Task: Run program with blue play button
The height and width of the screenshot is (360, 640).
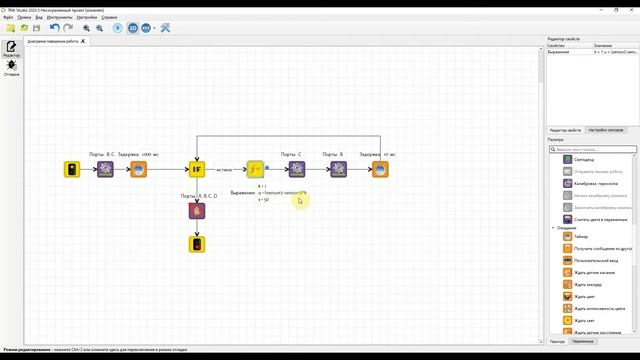Action: click(x=118, y=28)
